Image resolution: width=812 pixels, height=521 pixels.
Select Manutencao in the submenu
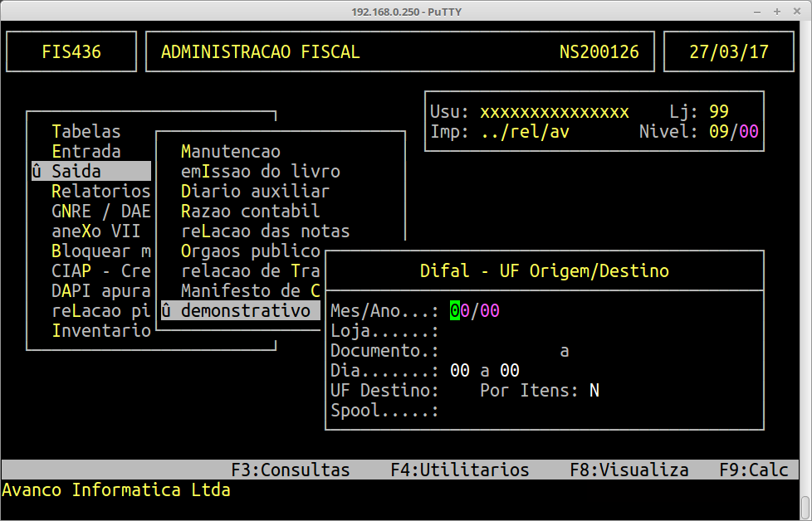230,151
